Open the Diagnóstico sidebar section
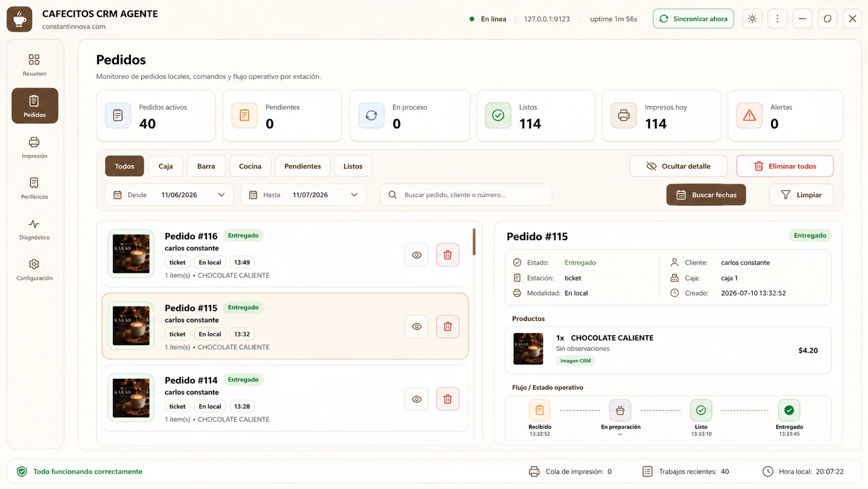This screenshot has height=489, width=868. [34, 229]
